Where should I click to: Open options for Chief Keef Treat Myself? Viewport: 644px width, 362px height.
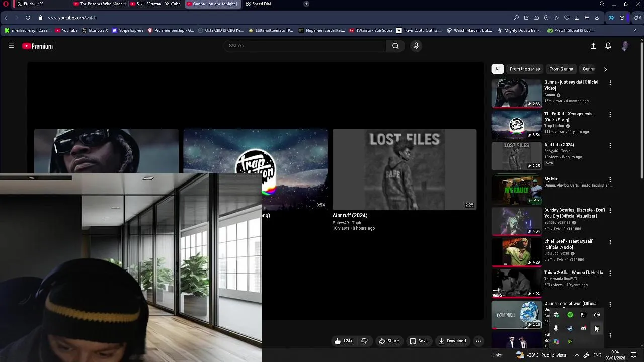point(610,242)
